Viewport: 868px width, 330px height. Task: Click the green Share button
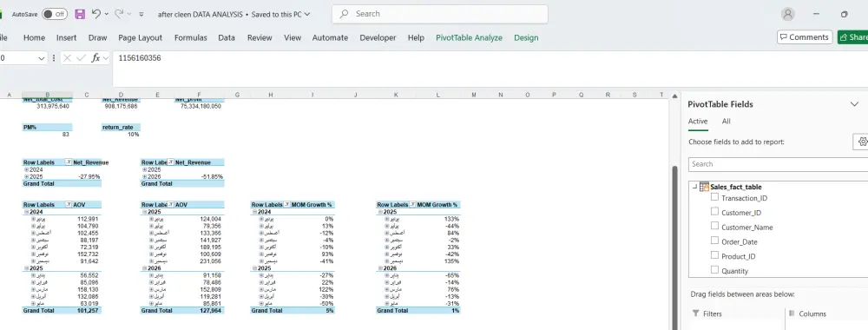[853, 37]
